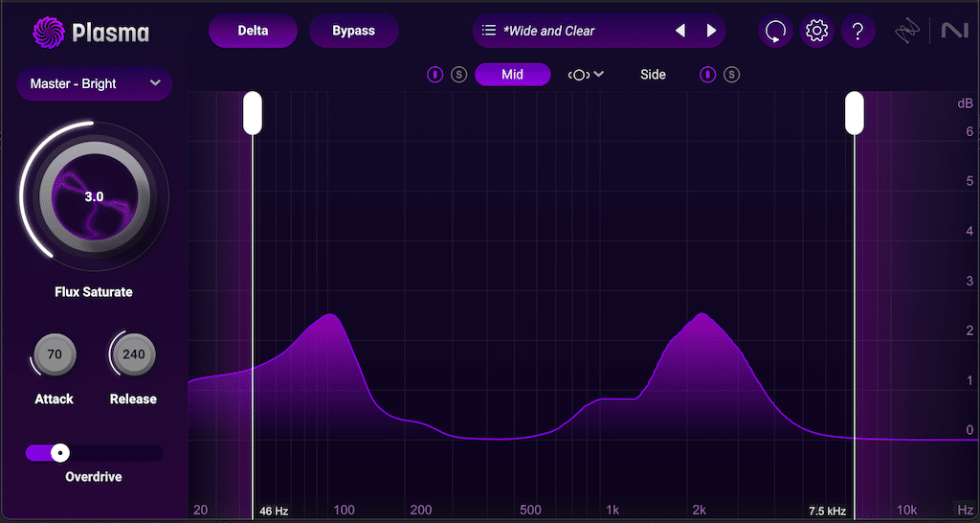Solo the Mid channel
The height and width of the screenshot is (523, 980).
[x=458, y=75]
